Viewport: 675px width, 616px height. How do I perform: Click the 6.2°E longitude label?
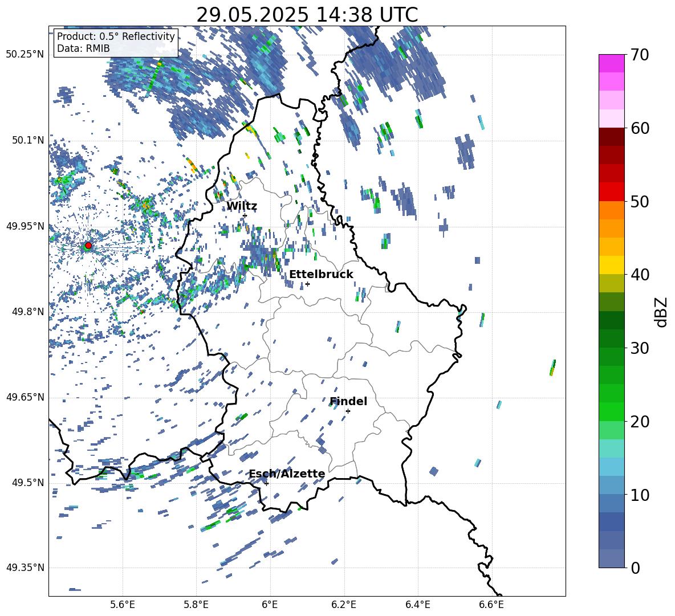[344, 605]
